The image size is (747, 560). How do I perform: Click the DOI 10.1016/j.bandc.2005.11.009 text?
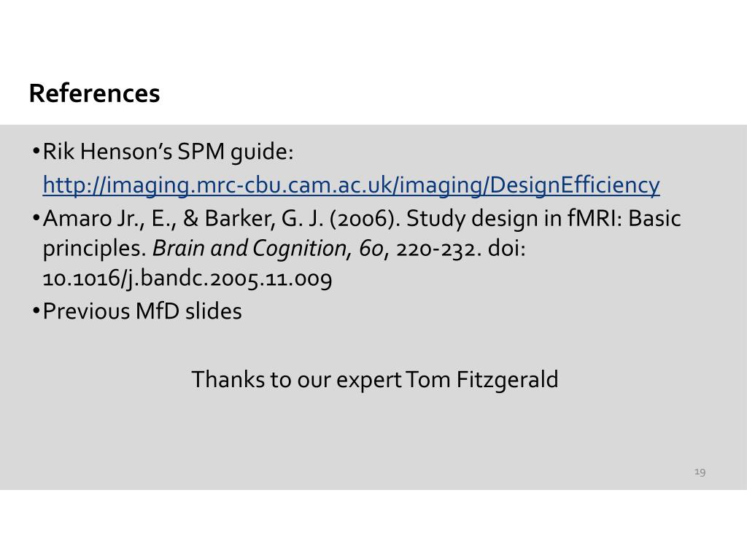click(187, 278)
